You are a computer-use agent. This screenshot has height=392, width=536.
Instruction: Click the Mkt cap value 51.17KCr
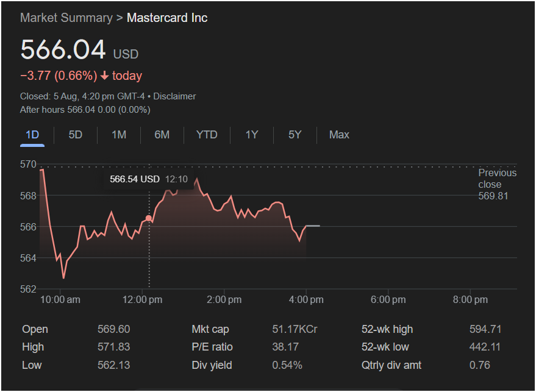tap(295, 329)
